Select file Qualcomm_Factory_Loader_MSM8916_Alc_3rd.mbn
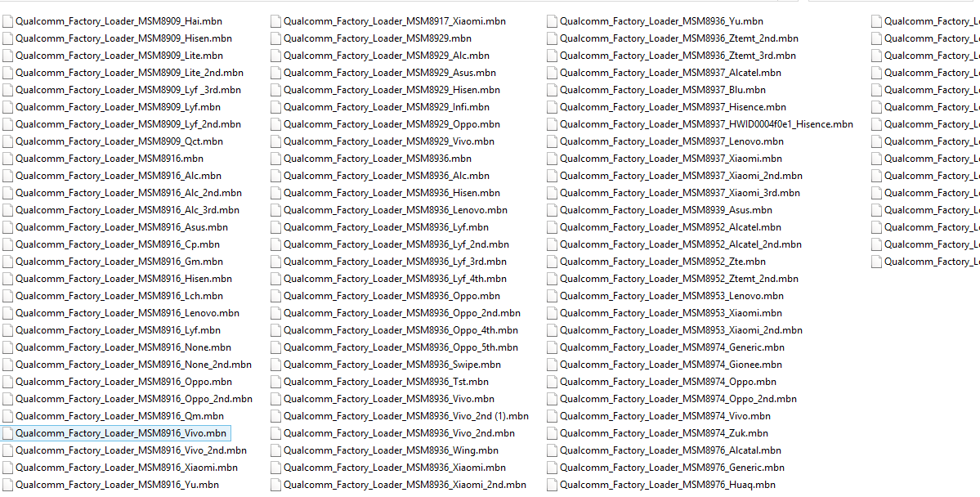980x497 pixels. [128, 210]
